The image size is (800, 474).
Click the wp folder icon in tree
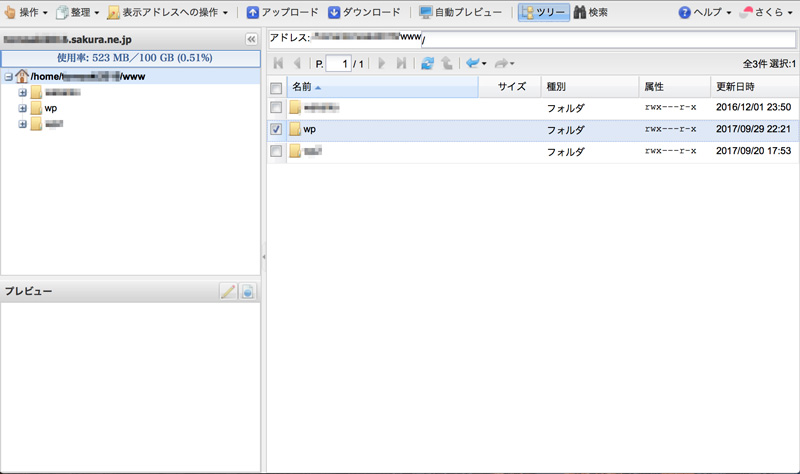point(36,108)
